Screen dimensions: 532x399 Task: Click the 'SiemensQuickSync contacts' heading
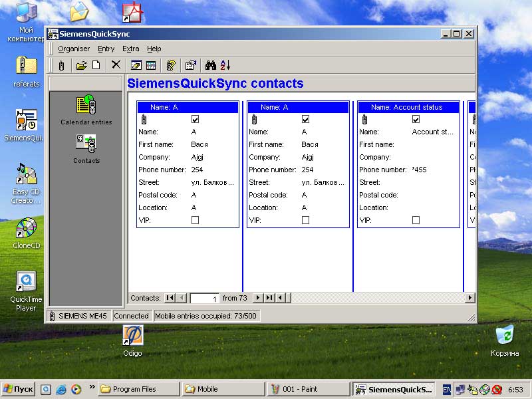(215, 84)
